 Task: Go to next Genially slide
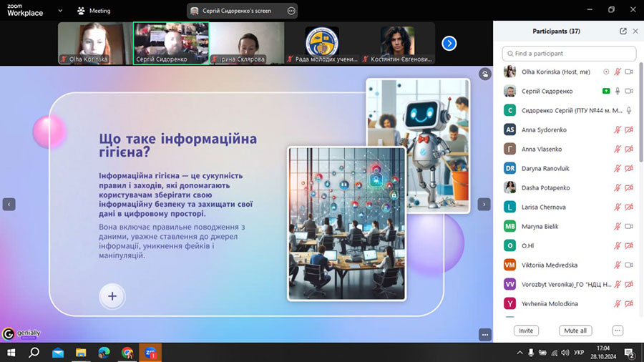click(x=484, y=205)
